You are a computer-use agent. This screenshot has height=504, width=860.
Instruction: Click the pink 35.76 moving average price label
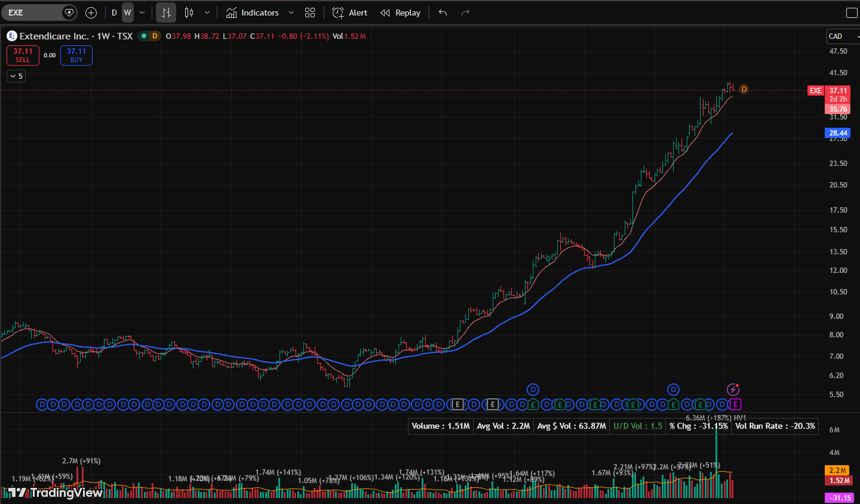coord(838,109)
